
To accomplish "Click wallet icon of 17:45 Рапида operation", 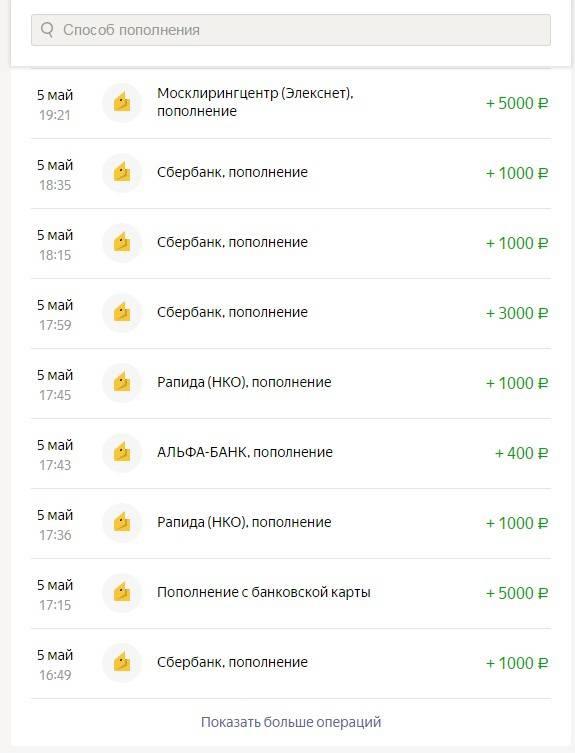I will (x=122, y=383).
